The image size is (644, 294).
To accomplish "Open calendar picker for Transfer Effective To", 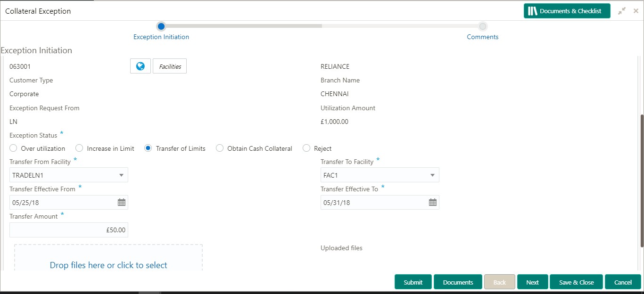I will click(433, 203).
